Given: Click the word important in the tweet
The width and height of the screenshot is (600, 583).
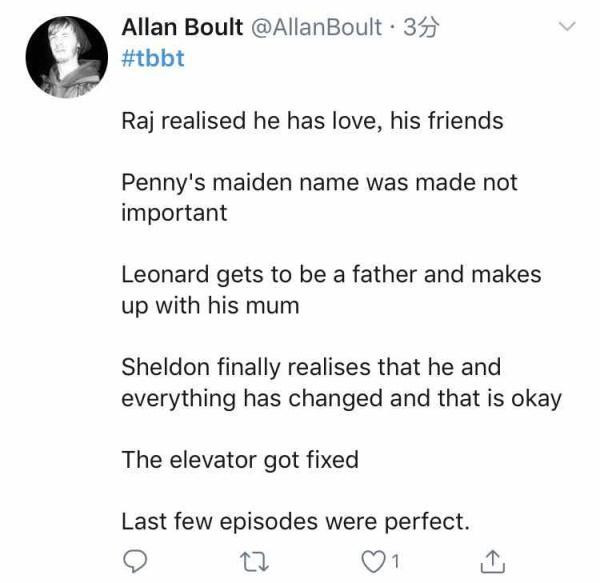Looking at the screenshot, I should pyautogui.click(x=174, y=213).
